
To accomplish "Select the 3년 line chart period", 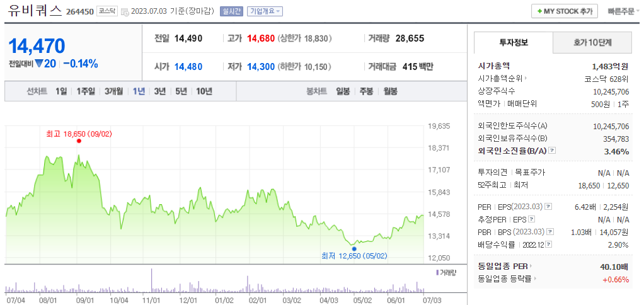I will (160, 91).
